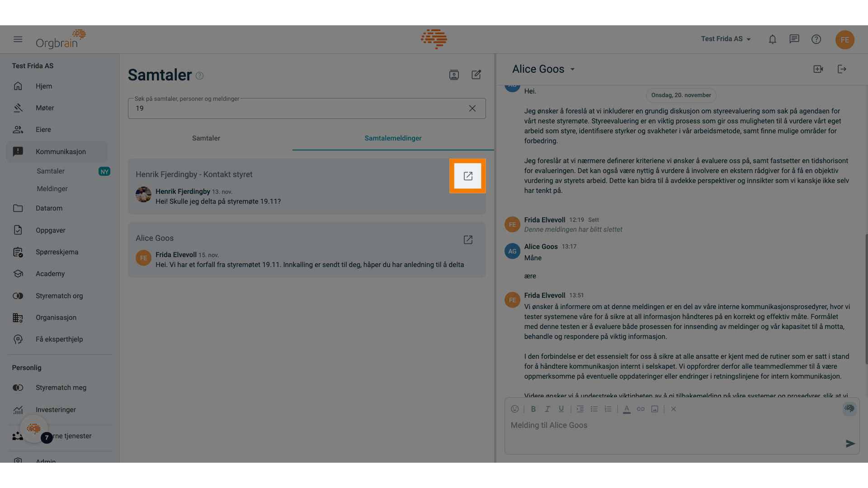Image resolution: width=868 pixels, height=488 pixels.
Task: Click the italic formatting icon in toolbar
Action: pyautogui.click(x=547, y=409)
